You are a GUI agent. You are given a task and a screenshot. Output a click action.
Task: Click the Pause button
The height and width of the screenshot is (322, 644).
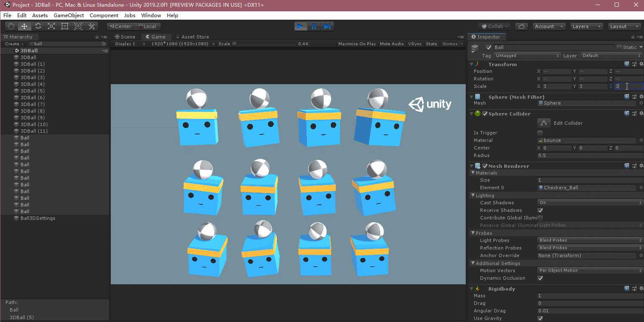coord(314,26)
